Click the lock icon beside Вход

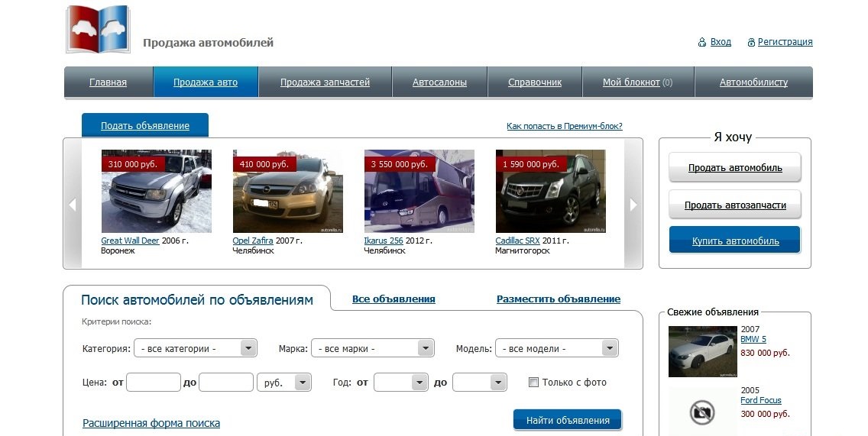702,42
